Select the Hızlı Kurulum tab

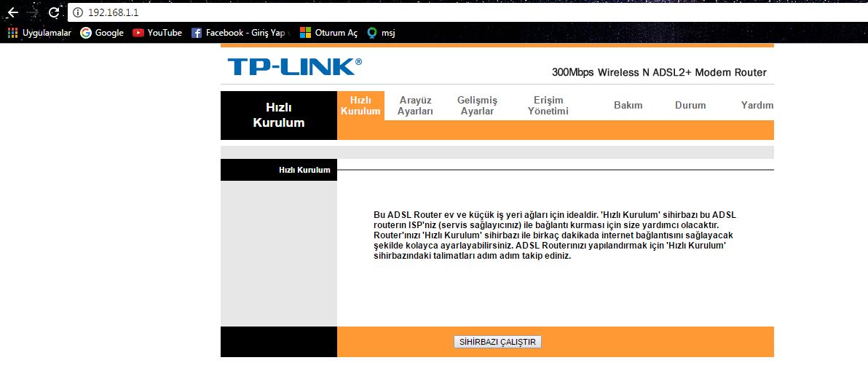pos(360,105)
